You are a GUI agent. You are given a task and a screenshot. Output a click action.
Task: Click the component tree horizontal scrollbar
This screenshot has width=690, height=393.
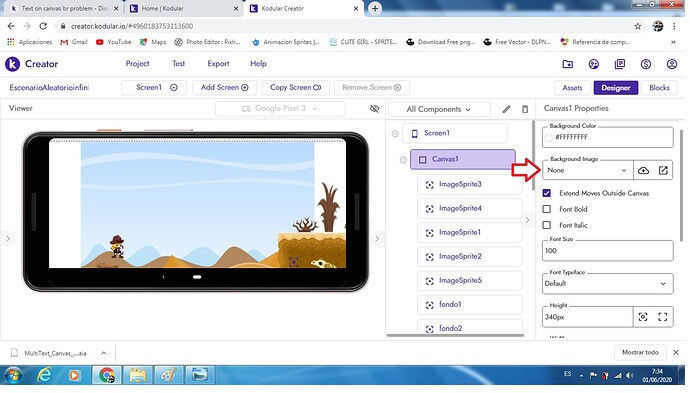tap(455, 336)
